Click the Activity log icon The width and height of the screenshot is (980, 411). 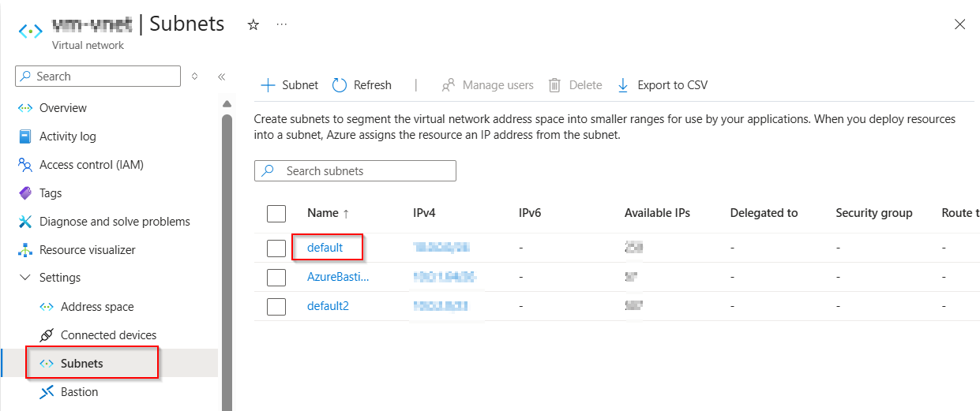click(x=25, y=136)
